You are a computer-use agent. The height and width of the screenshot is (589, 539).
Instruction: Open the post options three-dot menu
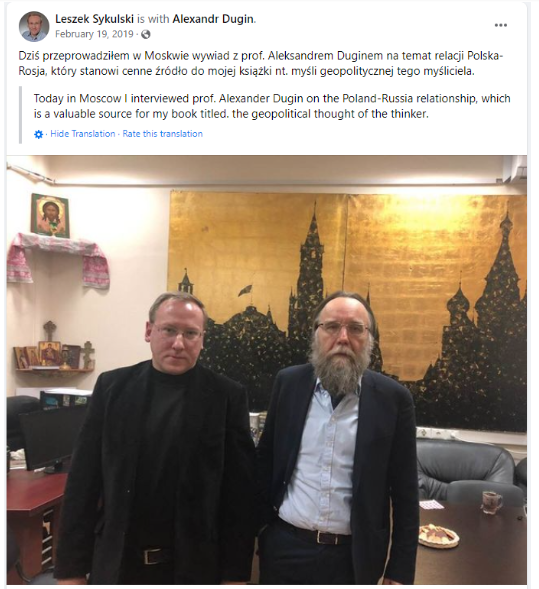500,25
